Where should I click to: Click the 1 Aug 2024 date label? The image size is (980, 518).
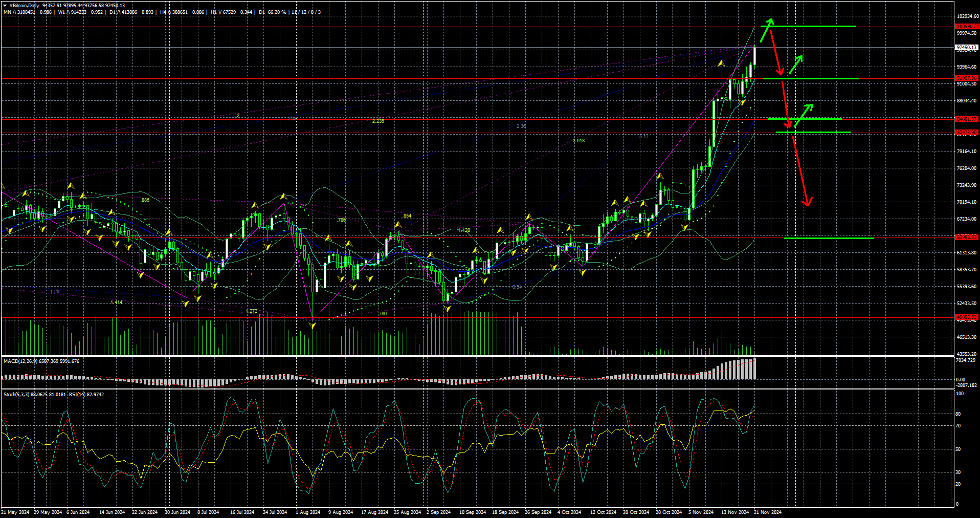(308, 512)
